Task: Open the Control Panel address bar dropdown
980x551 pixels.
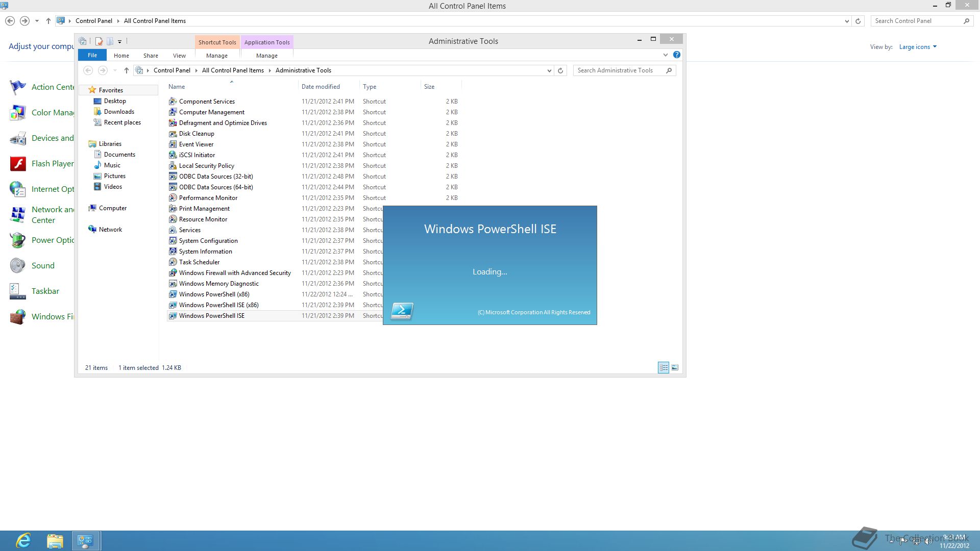Action: point(847,21)
